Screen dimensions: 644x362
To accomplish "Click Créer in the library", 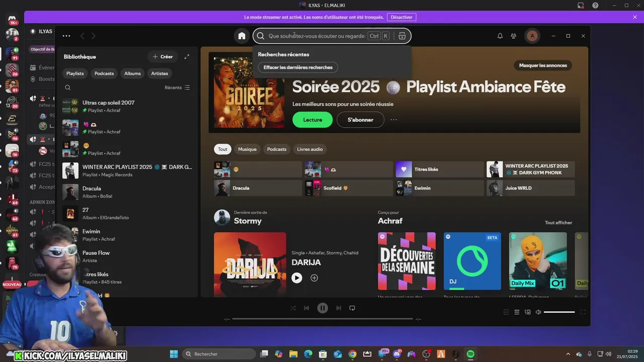I will [x=163, y=57].
